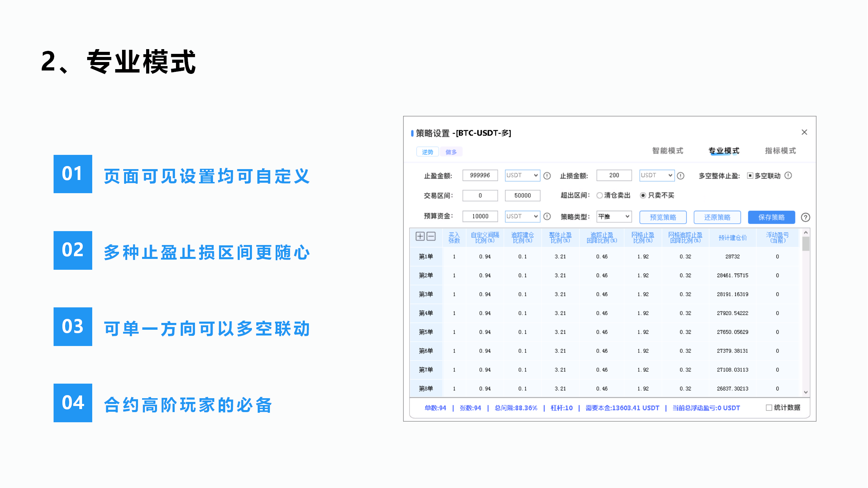This screenshot has height=488, width=868.
Task: Click price cell 28461.75715
Action: coord(732,276)
